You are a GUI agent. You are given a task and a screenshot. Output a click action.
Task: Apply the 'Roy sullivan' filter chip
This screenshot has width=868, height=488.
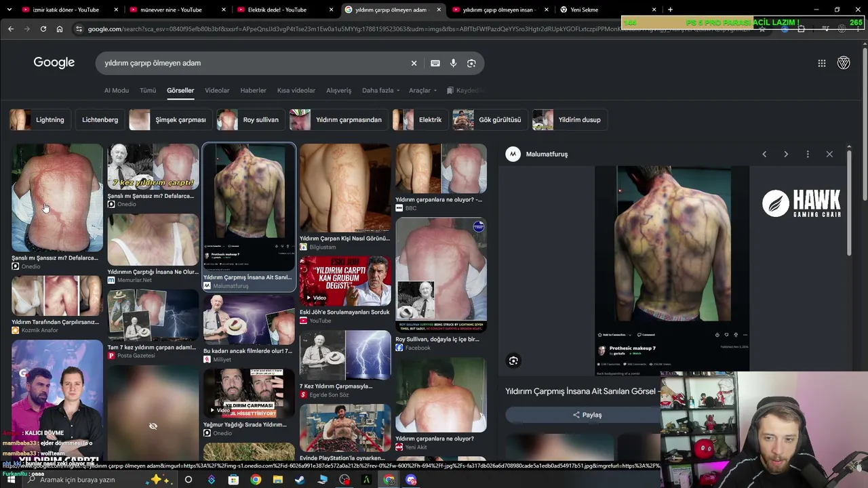[x=251, y=120]
